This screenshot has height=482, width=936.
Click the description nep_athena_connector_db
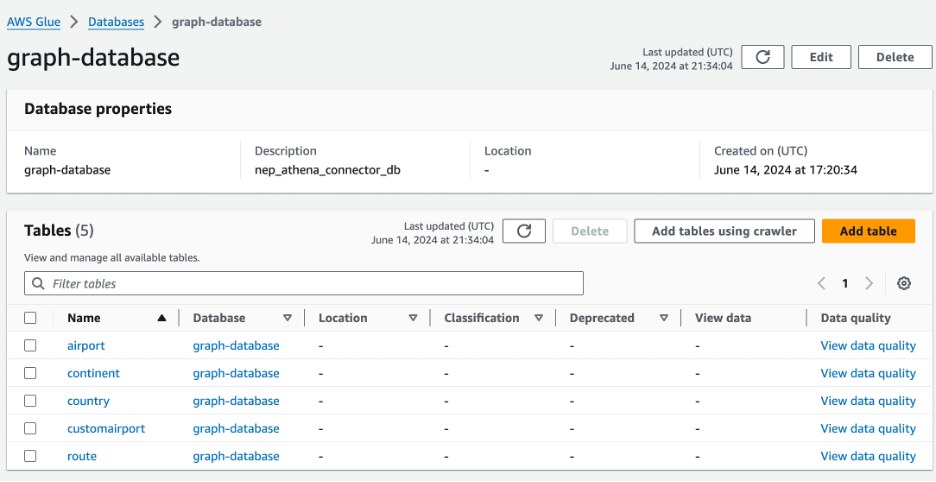coord(328,170)
